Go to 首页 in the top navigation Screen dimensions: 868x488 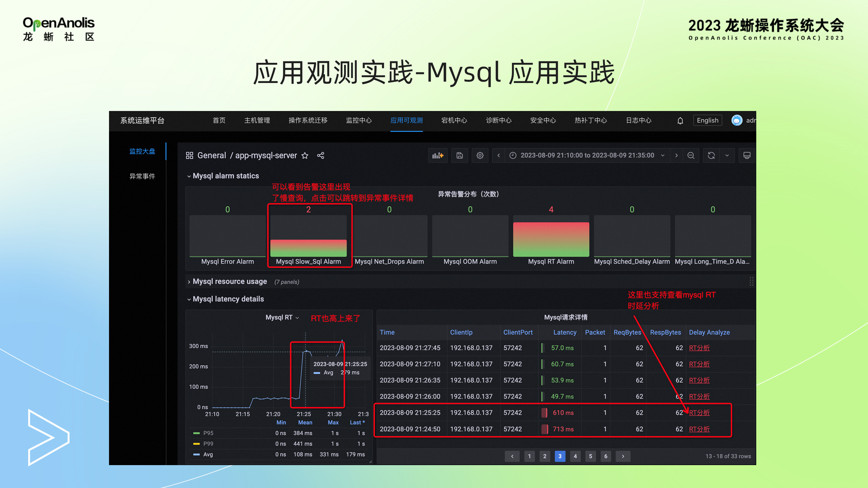coord(219,121)
